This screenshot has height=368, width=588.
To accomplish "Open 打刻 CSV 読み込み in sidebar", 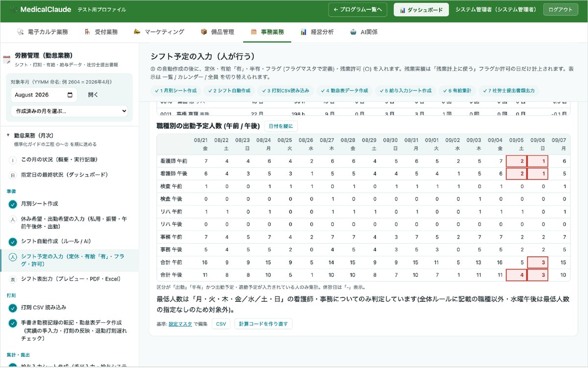I will coord(44,308).
